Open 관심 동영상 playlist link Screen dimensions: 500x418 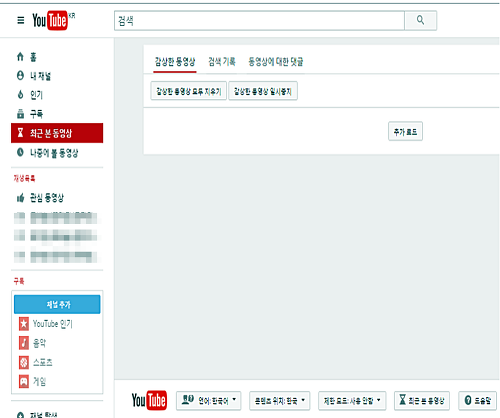[47, 198]
